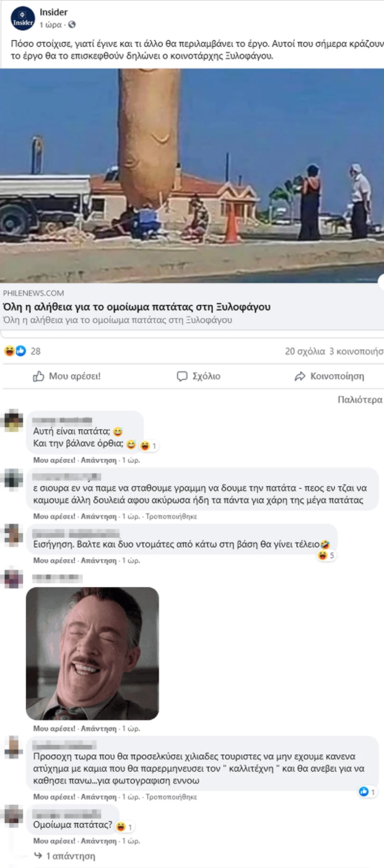View the 5 laughing reactions on Εισήγηση comment
The image size is (384, 868).
pyautogui.click(x=326, y=555)
